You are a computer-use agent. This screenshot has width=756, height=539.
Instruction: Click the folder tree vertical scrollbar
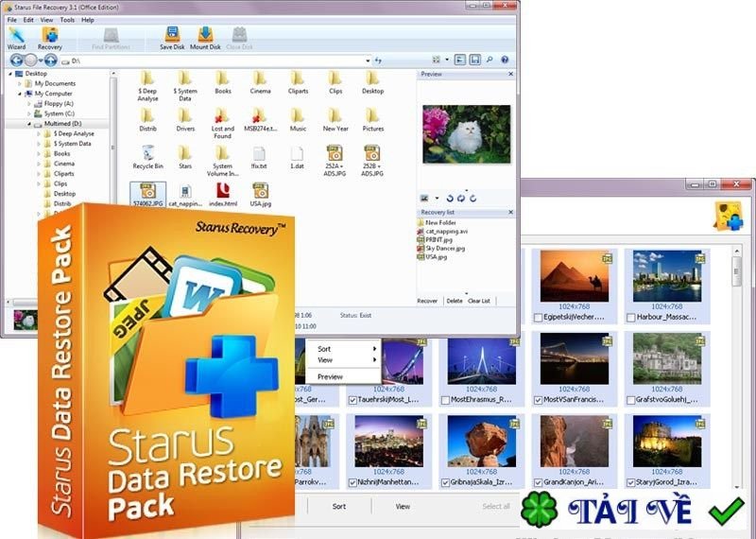[x=112, y=148]
